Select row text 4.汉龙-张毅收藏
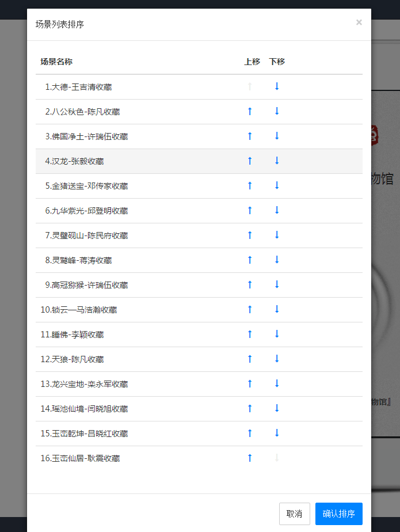This screenshot has width=400, height=532. click(74, 161)
